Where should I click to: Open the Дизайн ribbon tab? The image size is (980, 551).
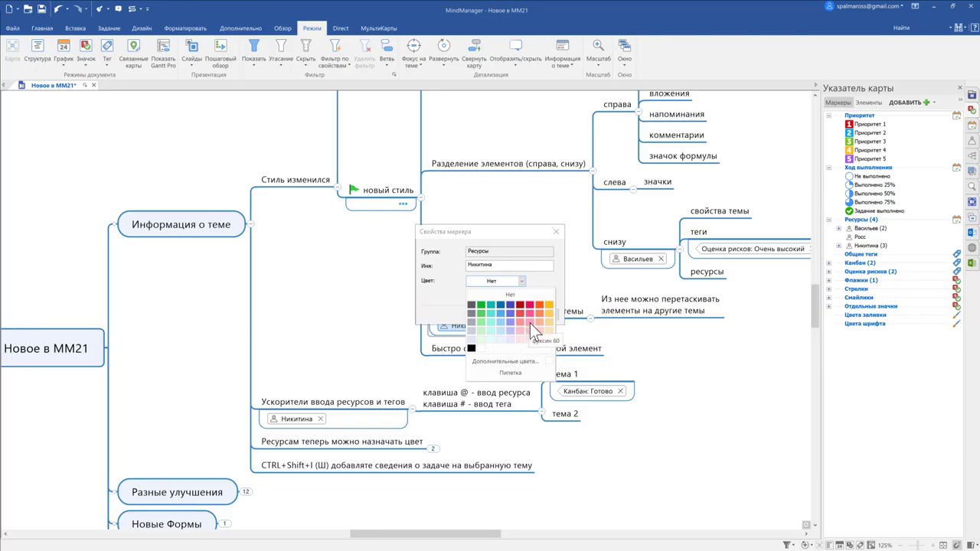[x=142, y=28]
